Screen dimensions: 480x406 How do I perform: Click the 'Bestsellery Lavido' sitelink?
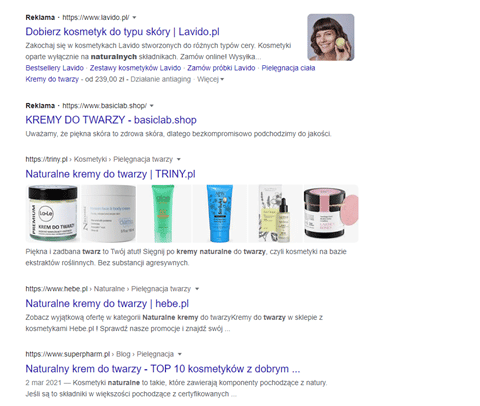tap(55, 68)
